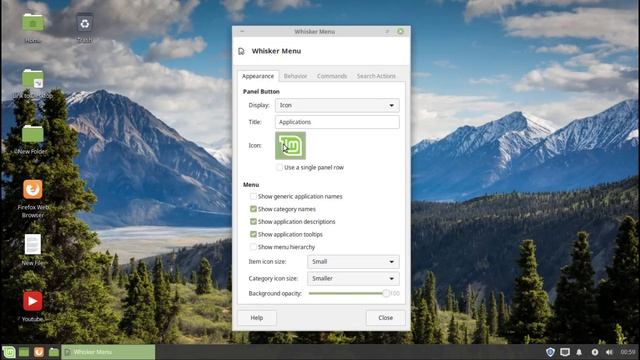Viewport: 640px width, 360px height.
Task: Click the shield update manager tray icon
Action: coord(550,352)
